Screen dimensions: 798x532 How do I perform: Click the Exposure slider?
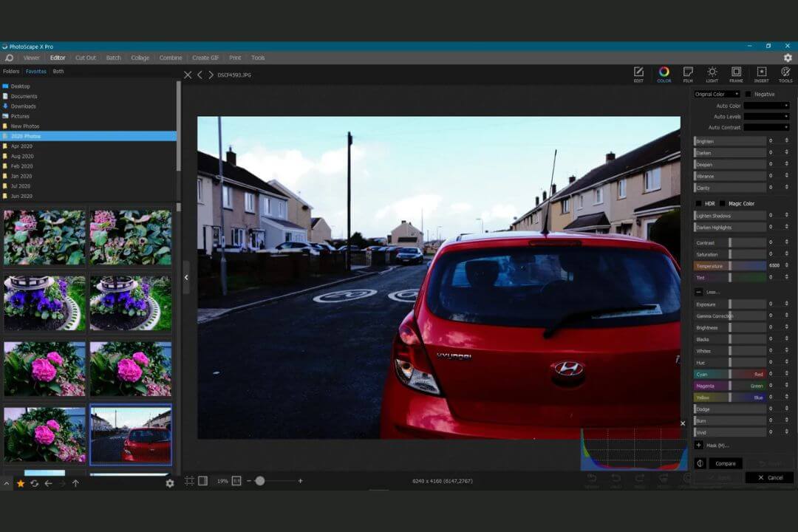pos(730,304)
